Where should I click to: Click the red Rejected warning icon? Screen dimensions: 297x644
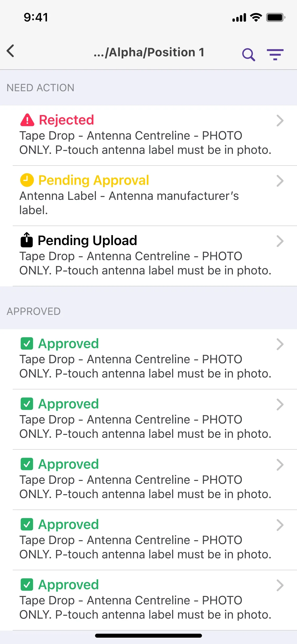click(27, 120)
